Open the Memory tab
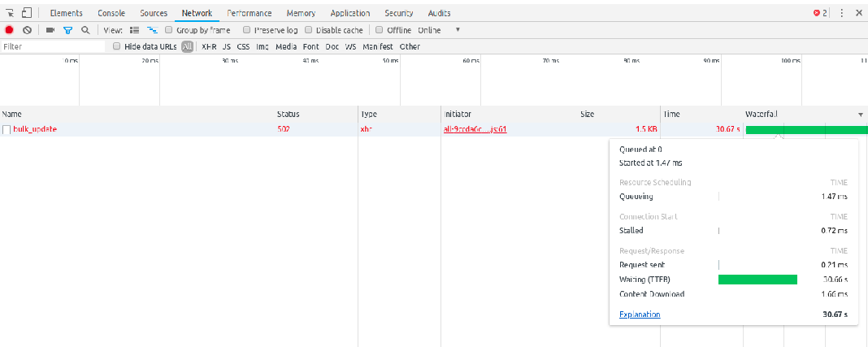868x347 pixels. (x=301, y=13)
